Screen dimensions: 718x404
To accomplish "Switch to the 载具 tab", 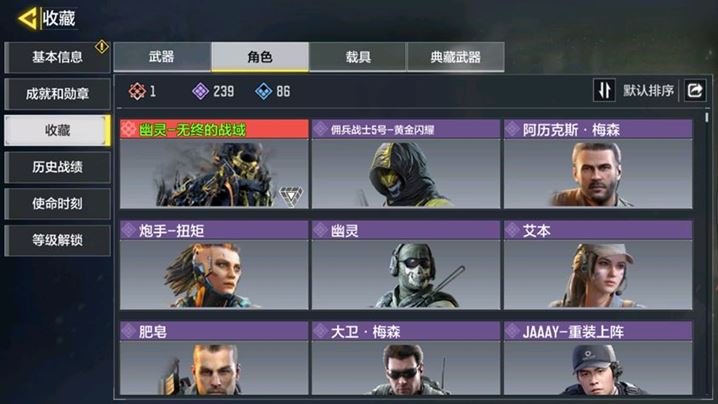I will (x=358, y=57).
